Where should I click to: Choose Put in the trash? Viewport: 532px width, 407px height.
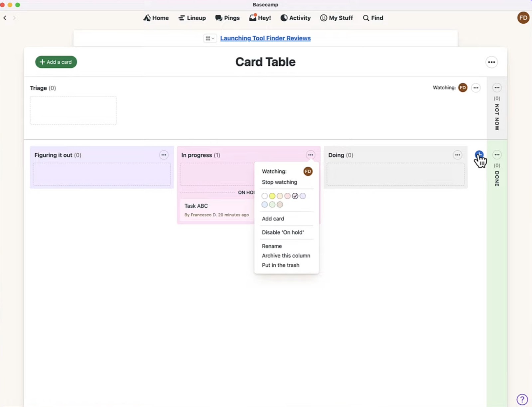[x=280, y=265]
